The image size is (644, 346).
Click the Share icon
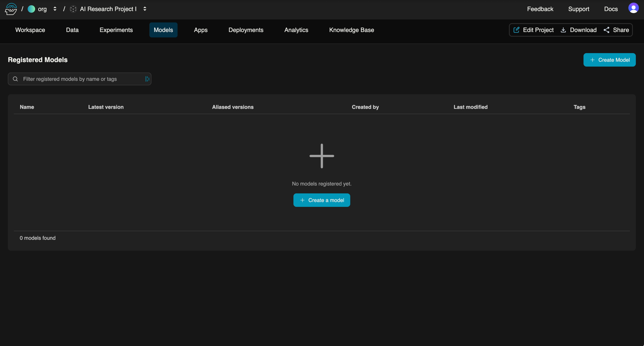click(x=606, y=30)
